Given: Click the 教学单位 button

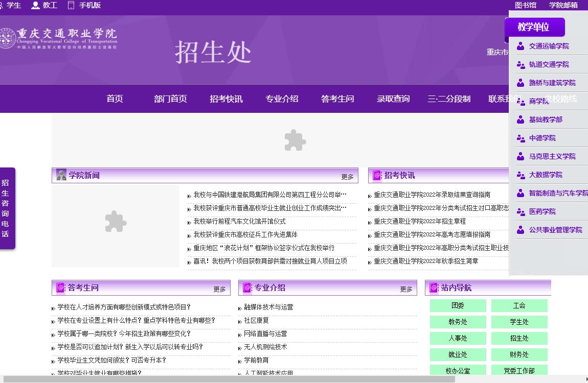Looking at the screenshot, I should tap(534, 27).
